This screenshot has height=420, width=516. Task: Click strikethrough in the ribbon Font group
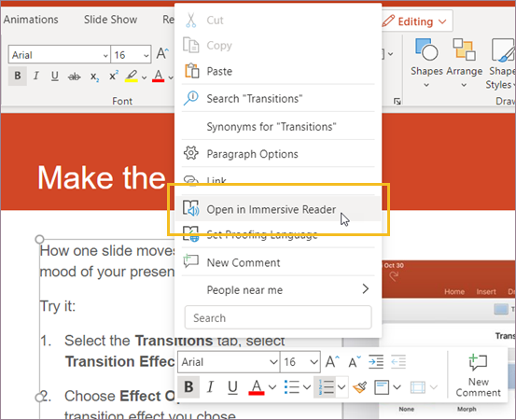(74, 77)
